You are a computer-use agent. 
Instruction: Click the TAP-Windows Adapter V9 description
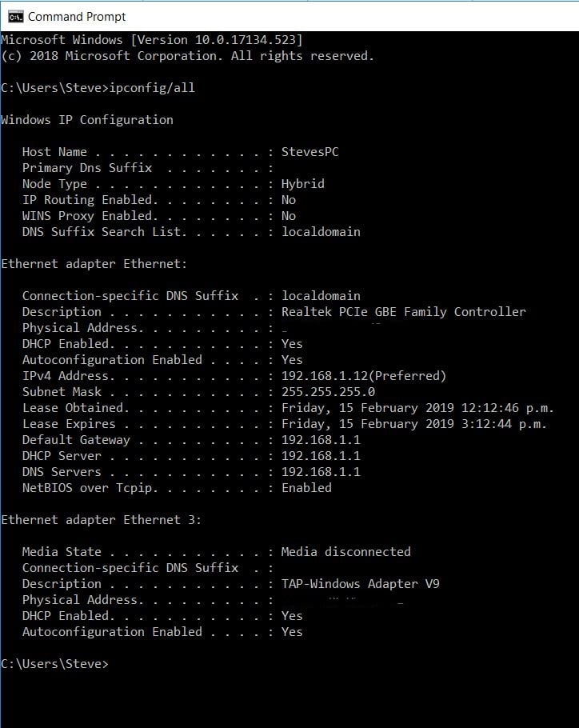point(360,584)
